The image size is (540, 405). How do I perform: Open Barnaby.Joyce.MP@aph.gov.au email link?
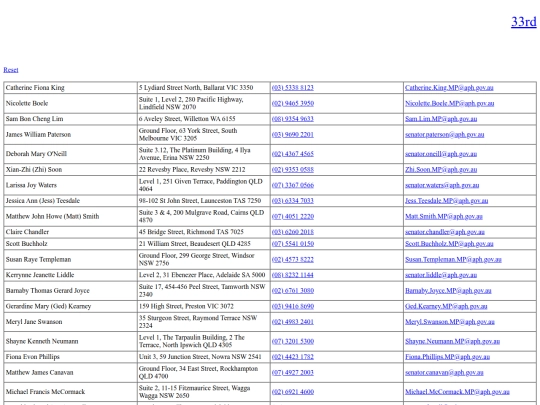click(448, 291)
